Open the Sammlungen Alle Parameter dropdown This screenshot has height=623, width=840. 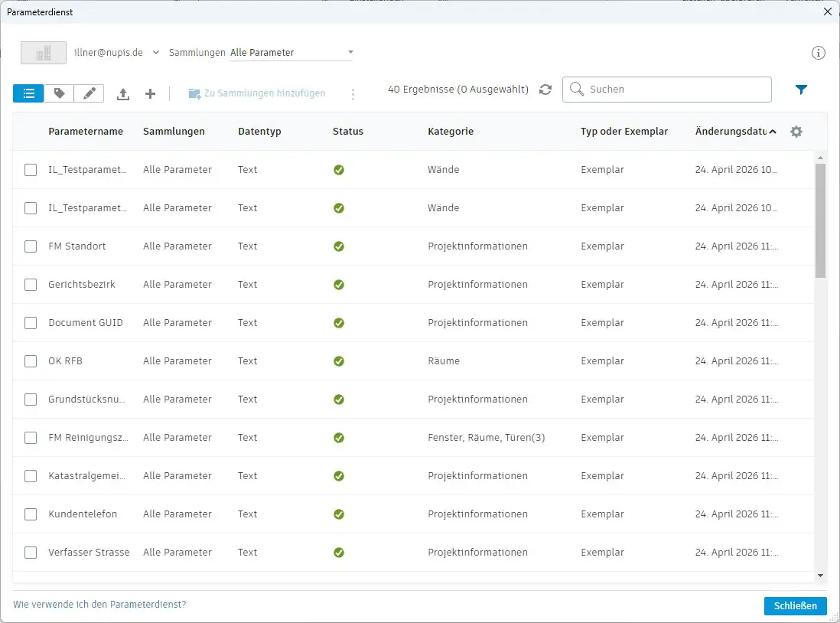(x=291, y=53)
